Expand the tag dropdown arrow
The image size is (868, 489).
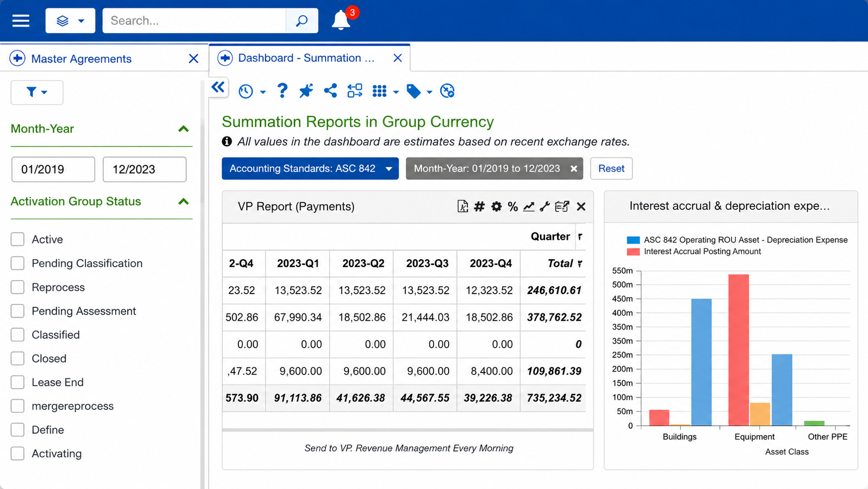[x=429, y=92]
